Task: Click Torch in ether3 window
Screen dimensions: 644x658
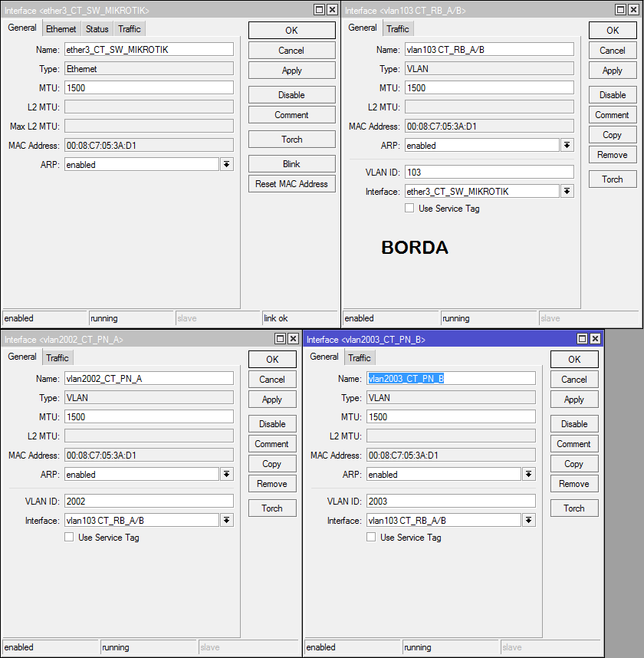Action: pos(291,140)
